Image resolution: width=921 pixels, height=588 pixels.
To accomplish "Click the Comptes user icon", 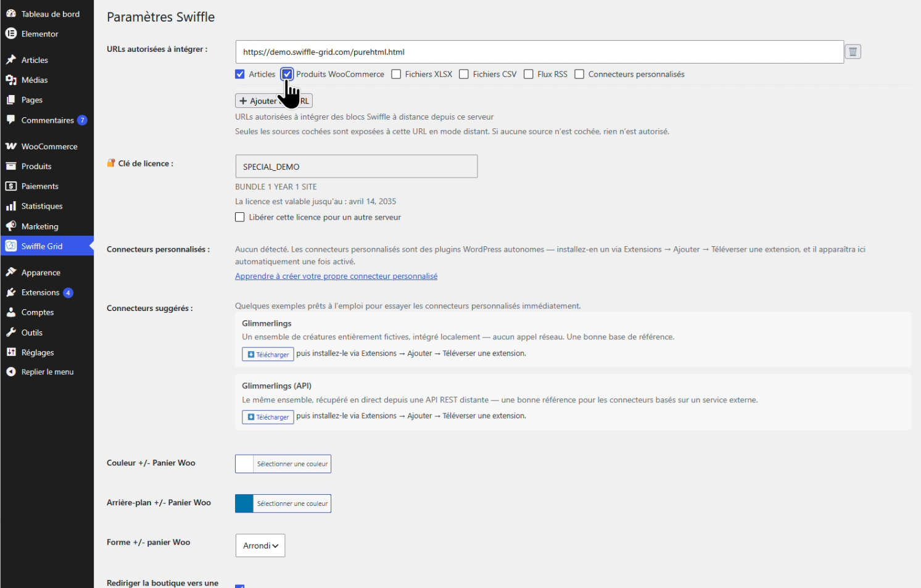I will 10,312.
